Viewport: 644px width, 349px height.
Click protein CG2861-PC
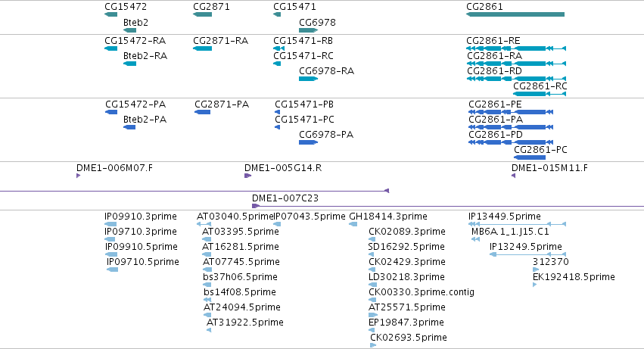[x=530, y=158]
